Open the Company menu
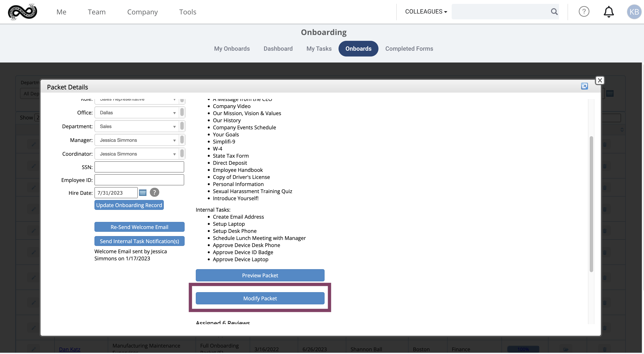644x354 pixels. [143, 12]
